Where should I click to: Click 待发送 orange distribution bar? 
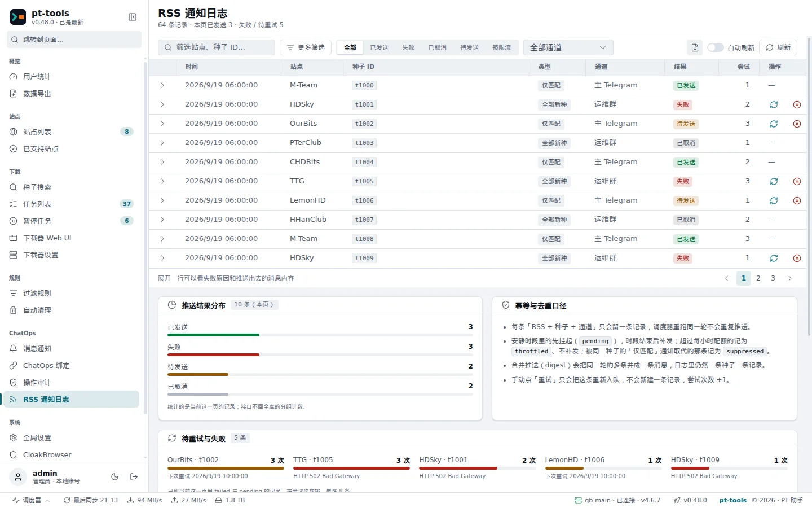(198, 375)
